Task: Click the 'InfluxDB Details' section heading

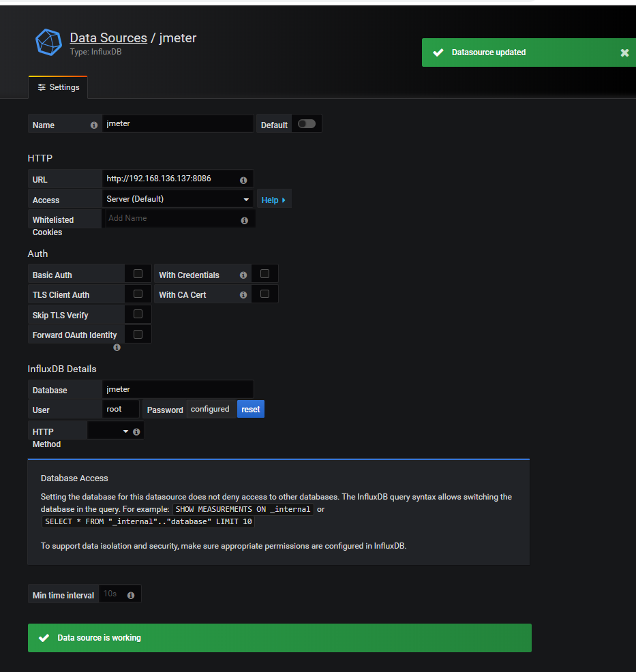Action: point(62,369)
